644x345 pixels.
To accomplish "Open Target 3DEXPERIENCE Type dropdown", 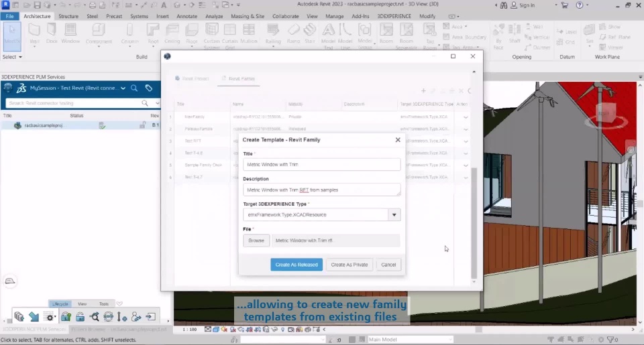I will 394,214.
